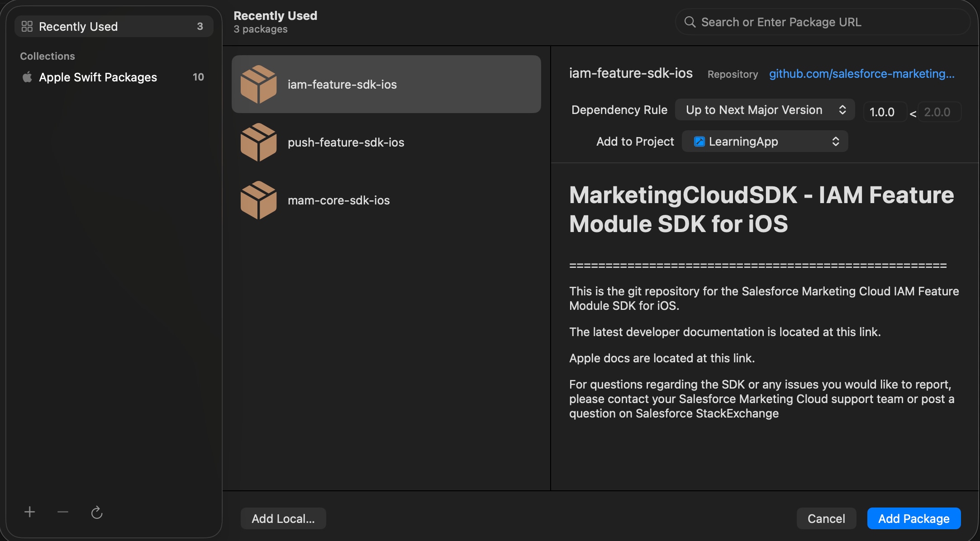Click the Add Package button

click(x=913, y=518)
